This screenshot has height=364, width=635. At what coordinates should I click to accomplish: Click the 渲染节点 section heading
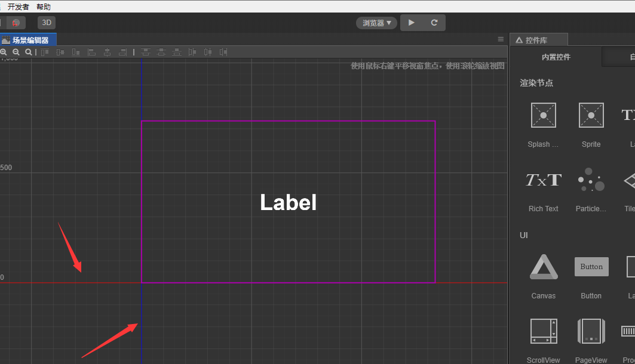536,83
